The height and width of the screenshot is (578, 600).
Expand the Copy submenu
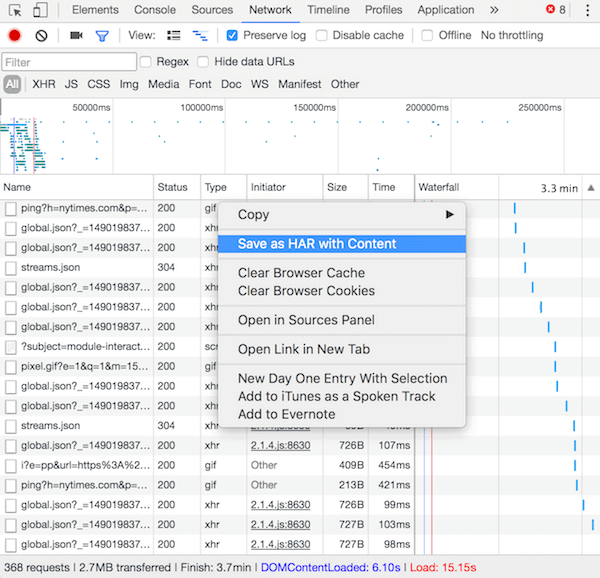coord(341,214)
